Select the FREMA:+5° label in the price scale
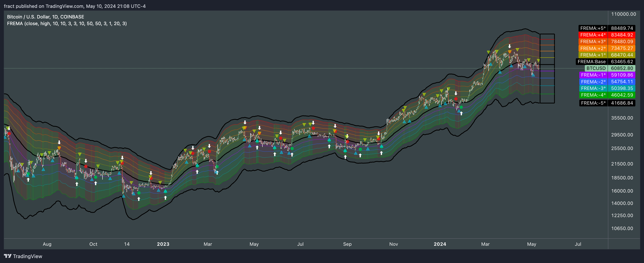Image resolution: width=644 pixels, height=263 pixels. tap(593, 28)
